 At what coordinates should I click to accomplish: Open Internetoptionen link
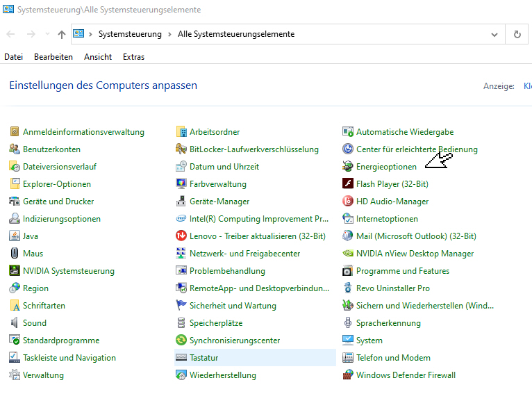coord(387,219)
